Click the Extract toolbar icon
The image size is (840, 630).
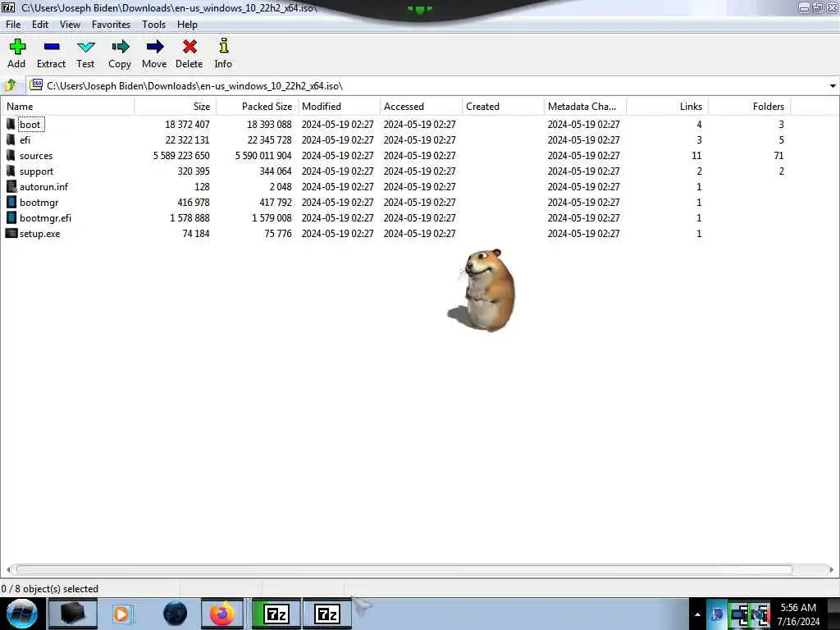pos(52,47)
